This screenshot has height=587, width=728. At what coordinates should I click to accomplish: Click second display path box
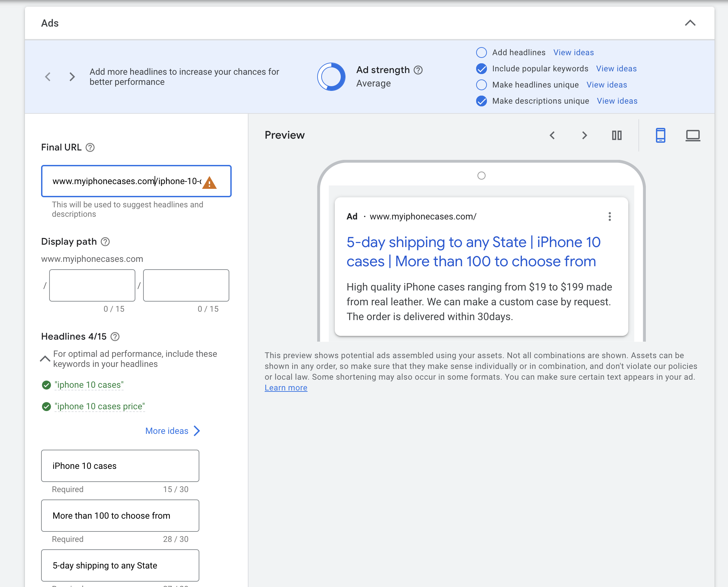pos(186,285)
